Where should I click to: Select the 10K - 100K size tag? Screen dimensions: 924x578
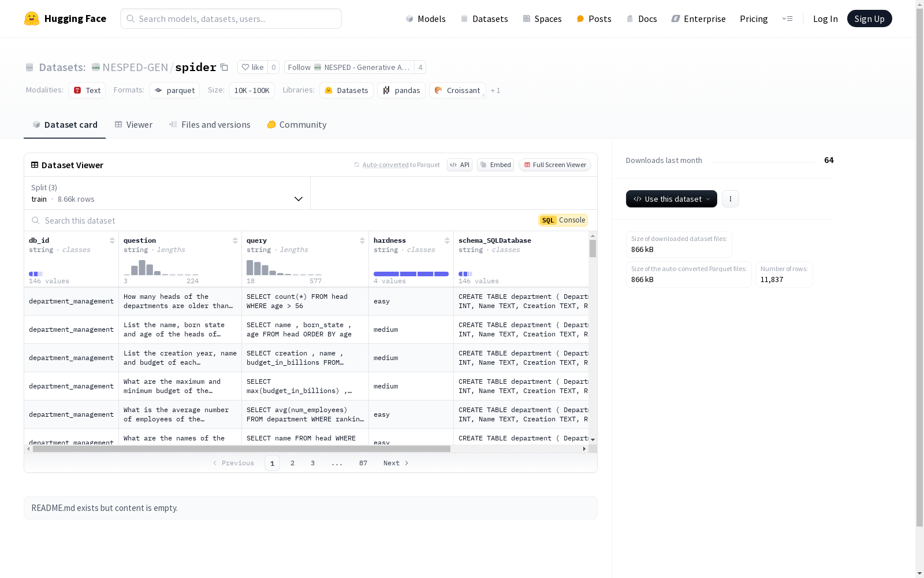(x=252, y=90)
